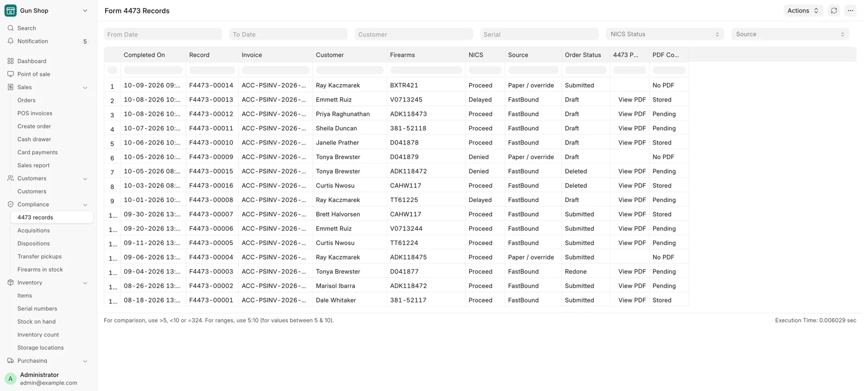Click the From Date filter field

tap(163, 34)
